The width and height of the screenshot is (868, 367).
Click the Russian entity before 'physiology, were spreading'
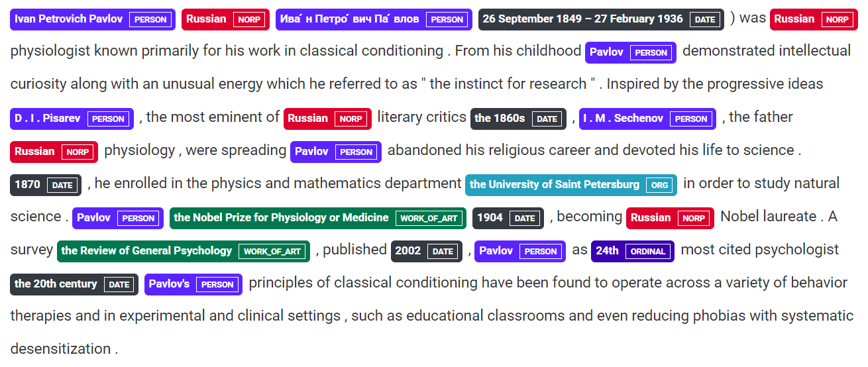54,152
